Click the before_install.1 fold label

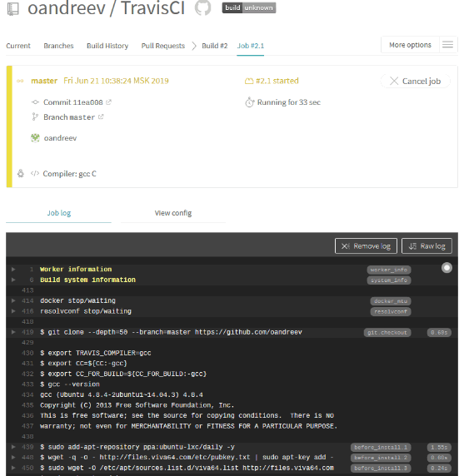tap(381, 447)
